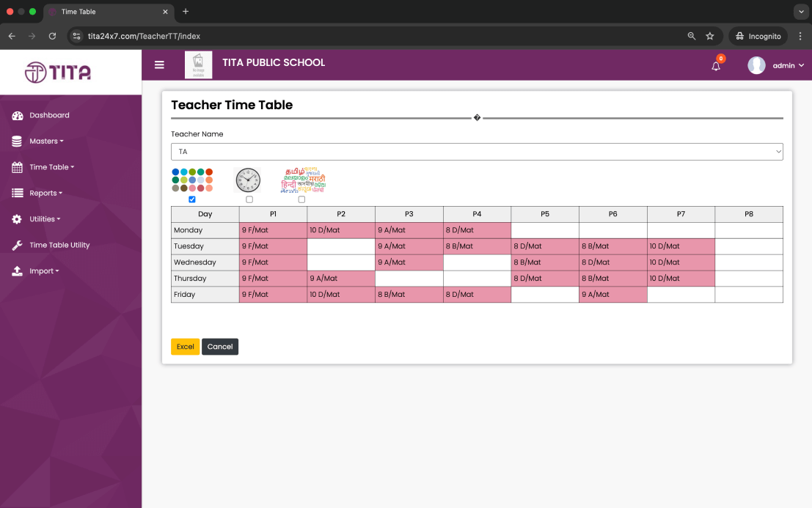Click the Friday P6 cell '9 A/Mat'

[x=613, y=295]
